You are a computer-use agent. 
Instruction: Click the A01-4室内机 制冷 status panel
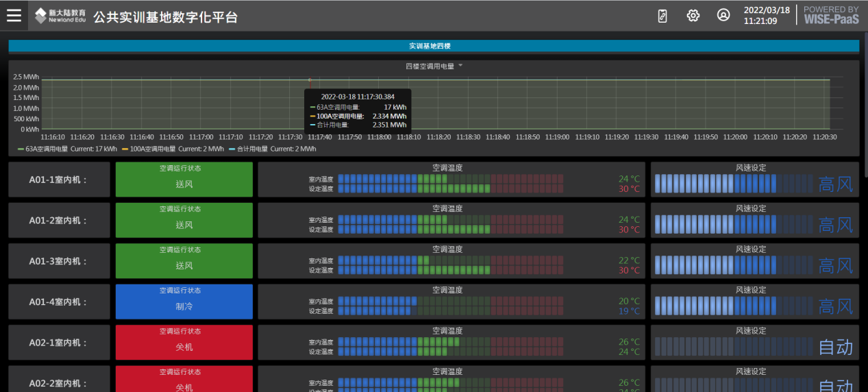[x=184, y=302]
